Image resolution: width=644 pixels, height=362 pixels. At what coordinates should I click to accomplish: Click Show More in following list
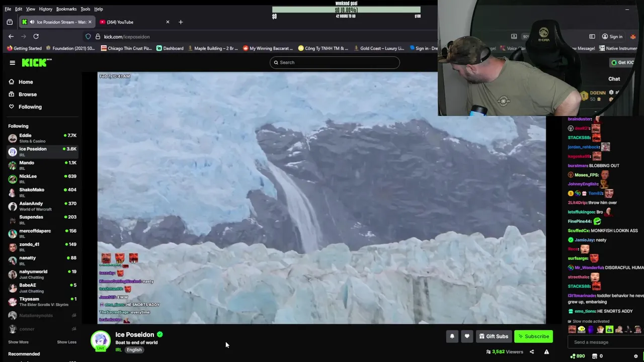pos(18,342)
